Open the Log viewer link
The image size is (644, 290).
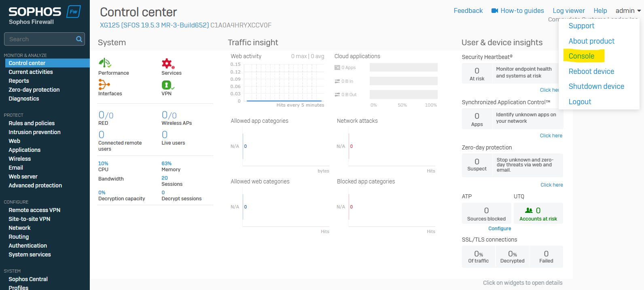[569, 11]
